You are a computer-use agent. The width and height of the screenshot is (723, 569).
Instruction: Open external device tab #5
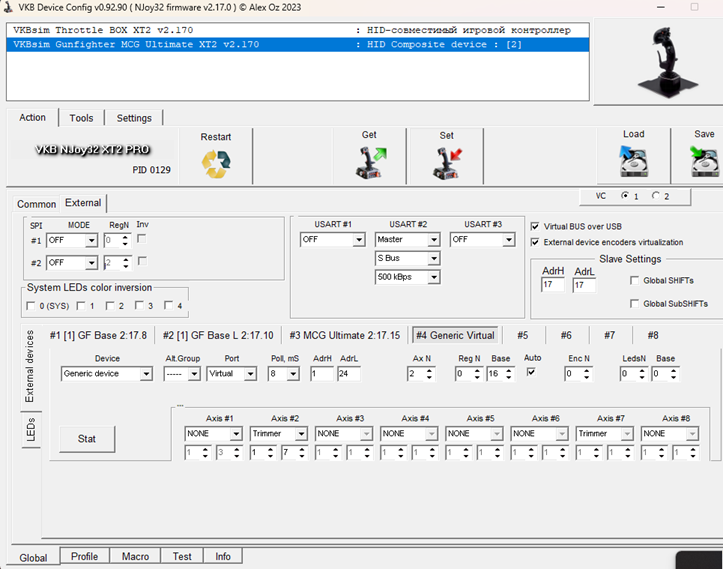coord(522,335)
